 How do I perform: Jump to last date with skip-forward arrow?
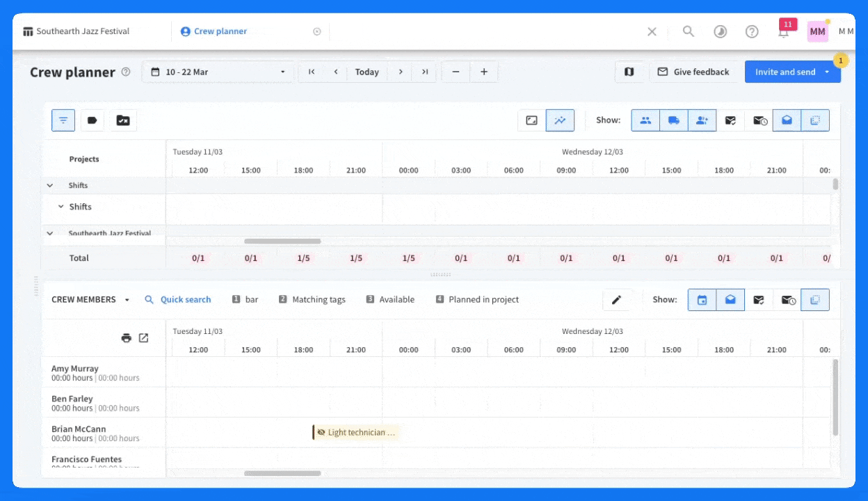click(425, 72)
